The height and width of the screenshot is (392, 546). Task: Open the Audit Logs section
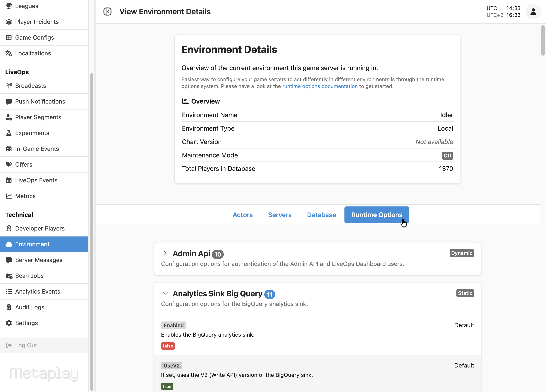coord(30,307)
